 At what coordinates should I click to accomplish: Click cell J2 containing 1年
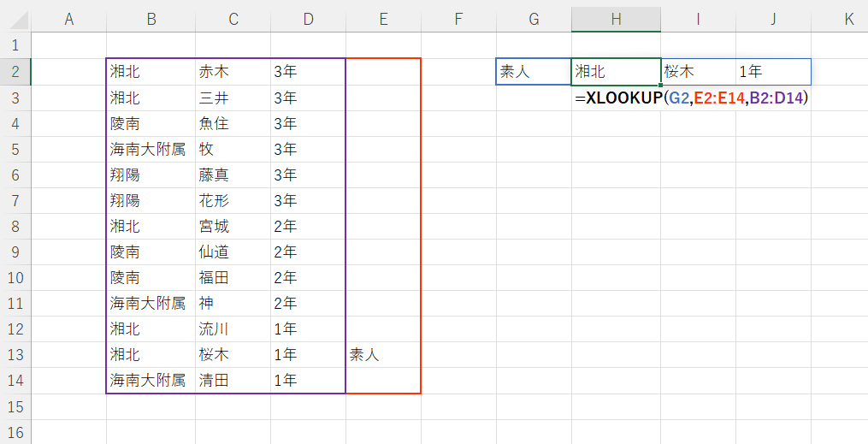(773, 71)
